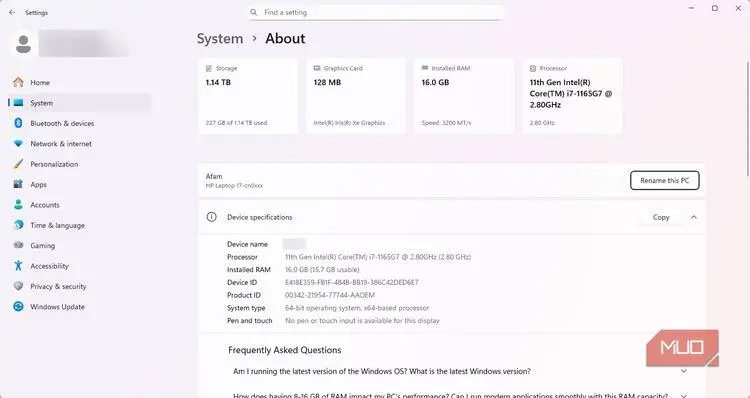Screen dimensions: 750x398
Task: Click the Storage card icon
Action: tap(209, 68)
